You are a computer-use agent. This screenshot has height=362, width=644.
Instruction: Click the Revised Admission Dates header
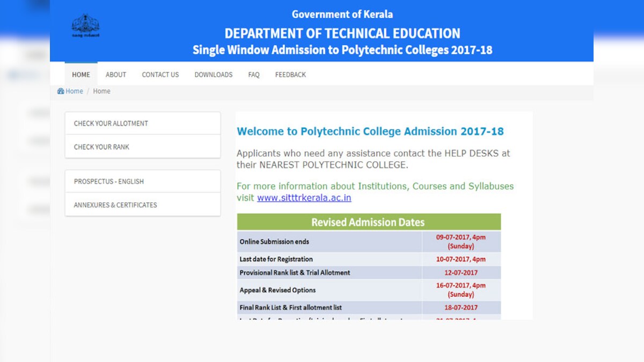point(369,221)
